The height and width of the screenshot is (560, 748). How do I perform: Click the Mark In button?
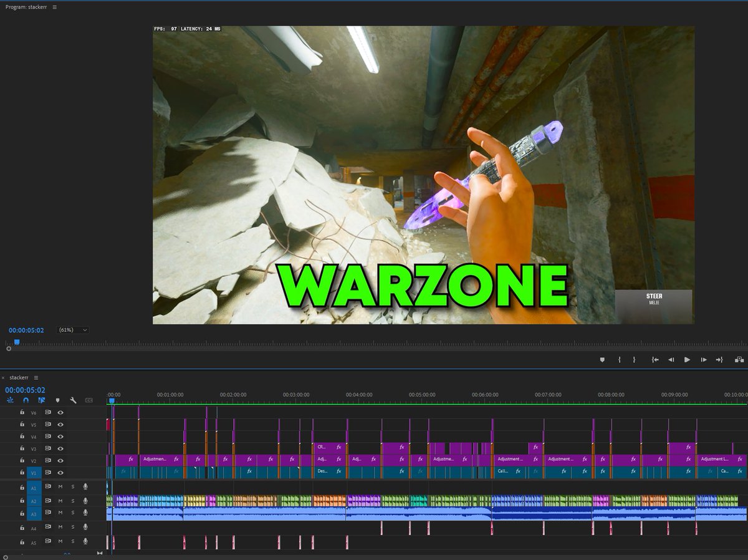[x=619, y=360]
